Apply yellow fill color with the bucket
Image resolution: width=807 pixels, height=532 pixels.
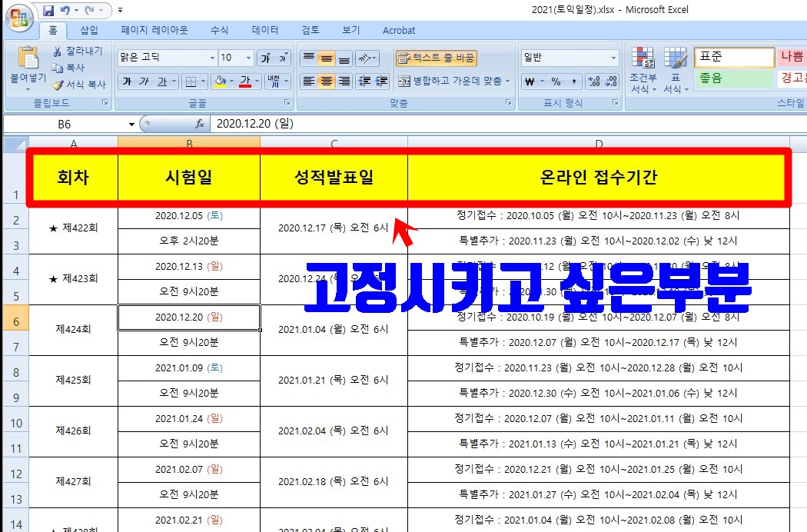pyautogui.click(x=220, y=81)
